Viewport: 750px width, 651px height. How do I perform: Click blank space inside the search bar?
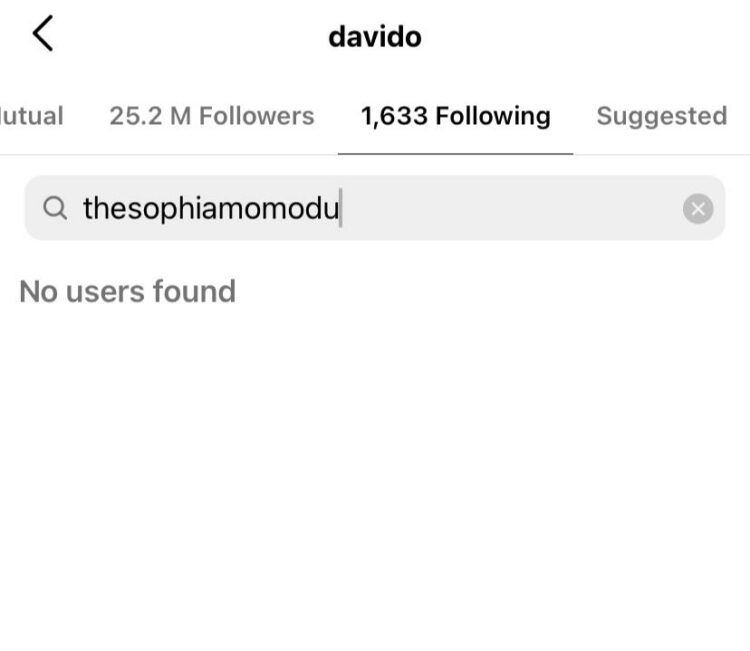click(x=512, y=208)
